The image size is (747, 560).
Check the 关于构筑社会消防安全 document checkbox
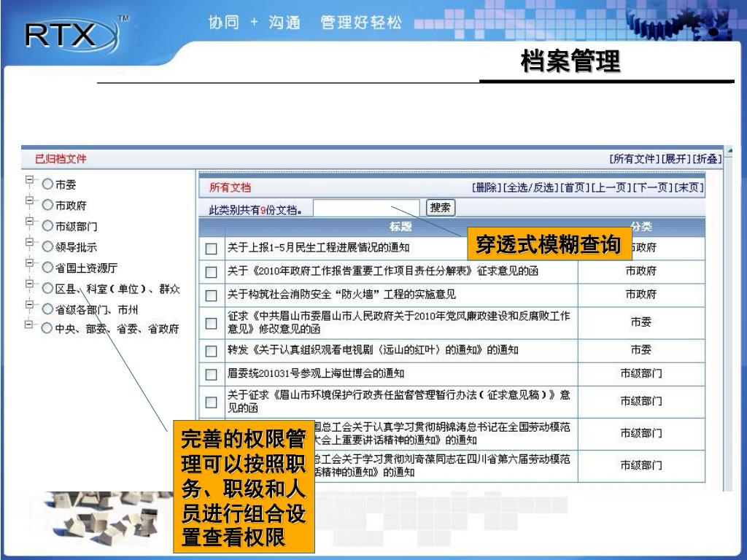coord(211,295)
